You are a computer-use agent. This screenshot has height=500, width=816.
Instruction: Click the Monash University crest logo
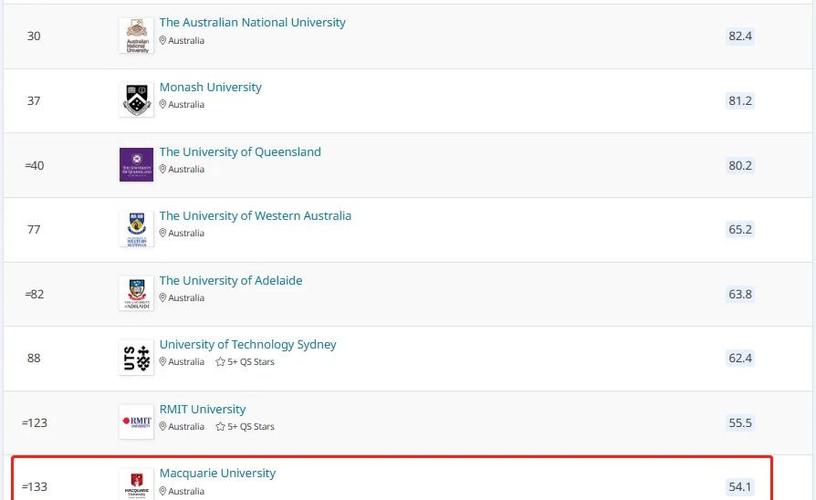[136, 100]
